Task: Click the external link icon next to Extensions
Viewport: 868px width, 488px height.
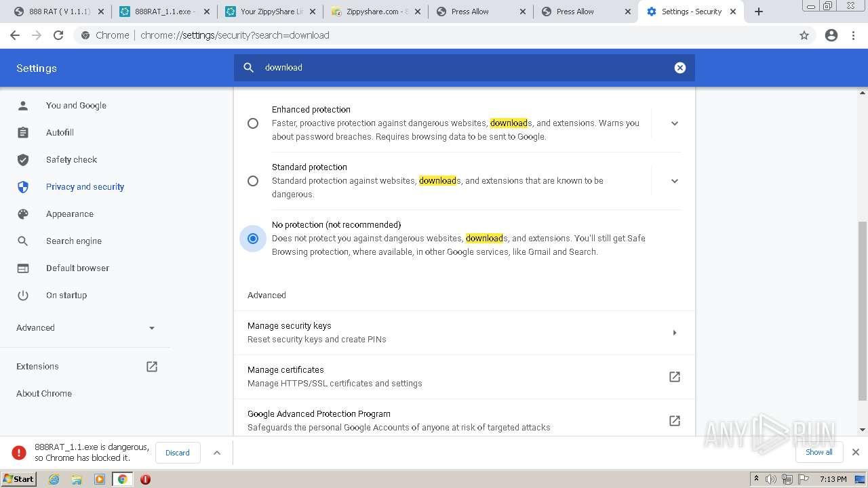Action: 152,367
